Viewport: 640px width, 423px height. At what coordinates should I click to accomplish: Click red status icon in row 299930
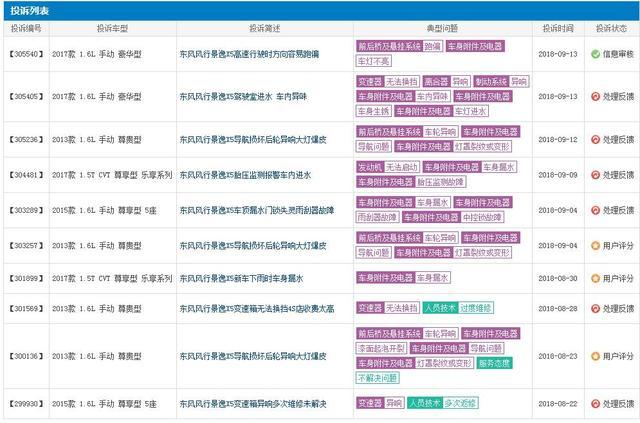pos(596,404)
